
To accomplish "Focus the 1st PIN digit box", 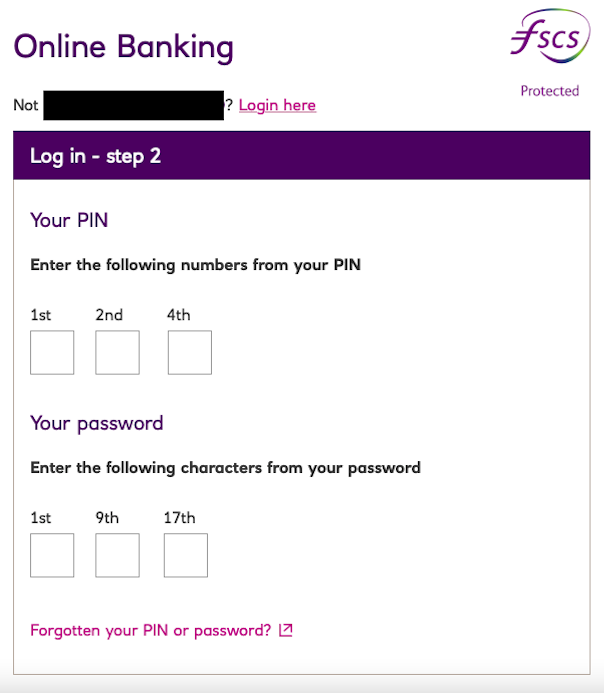I will click(x=52, y=353).
